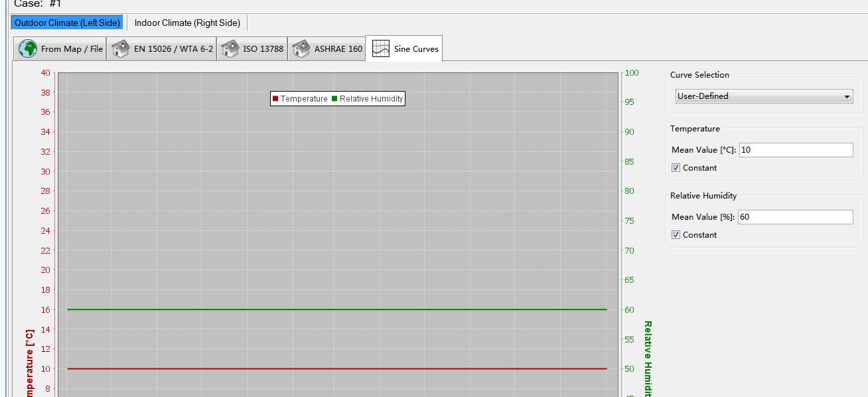The height and width of the screenshot is (397, 868).
Task: Click the green Relative Humidity legend square
Action: 334,99
